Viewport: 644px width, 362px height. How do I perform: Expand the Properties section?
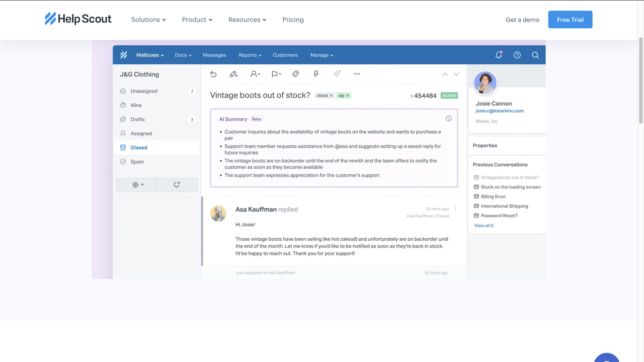coord(507,145)
